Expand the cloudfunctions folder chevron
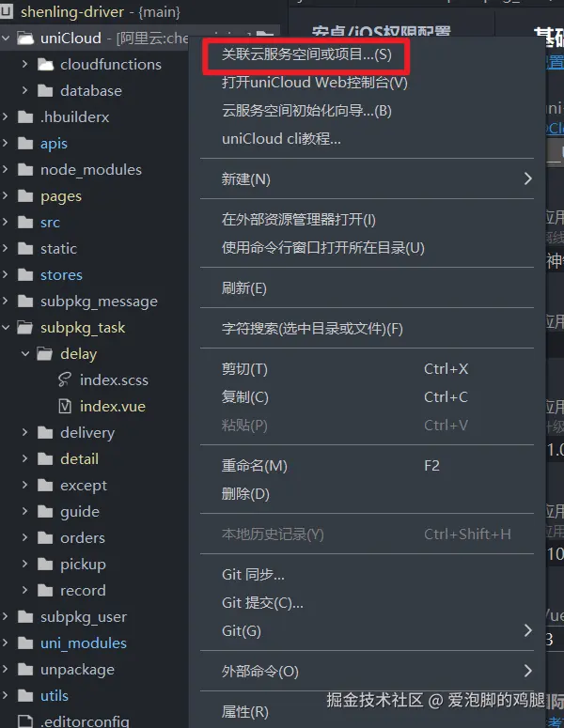 pyautogui.click(x=25, y=64)
